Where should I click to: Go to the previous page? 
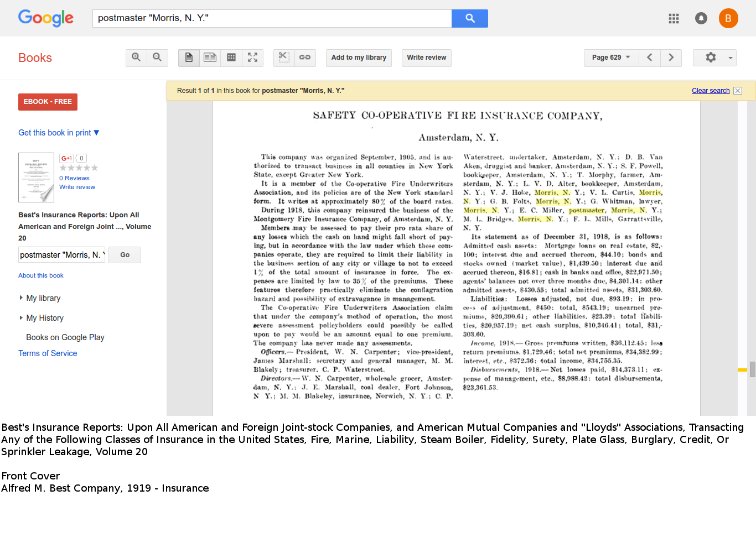pos(650,58)
